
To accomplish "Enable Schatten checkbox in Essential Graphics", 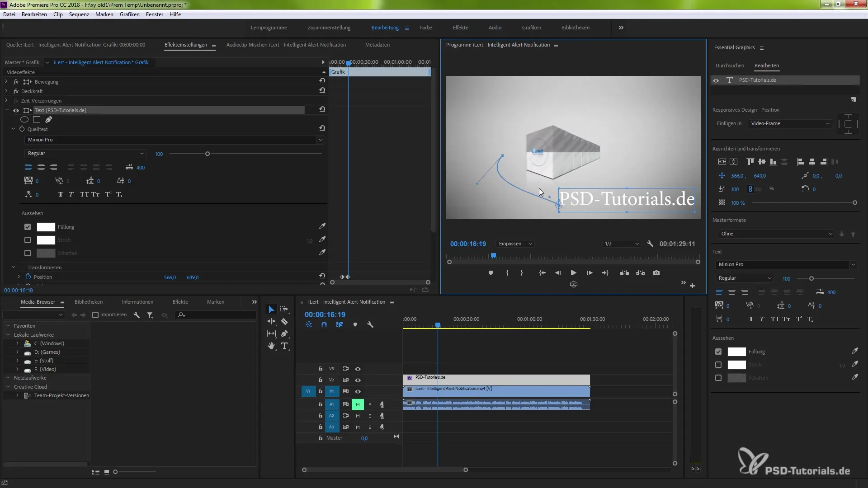I will point(718,378).
